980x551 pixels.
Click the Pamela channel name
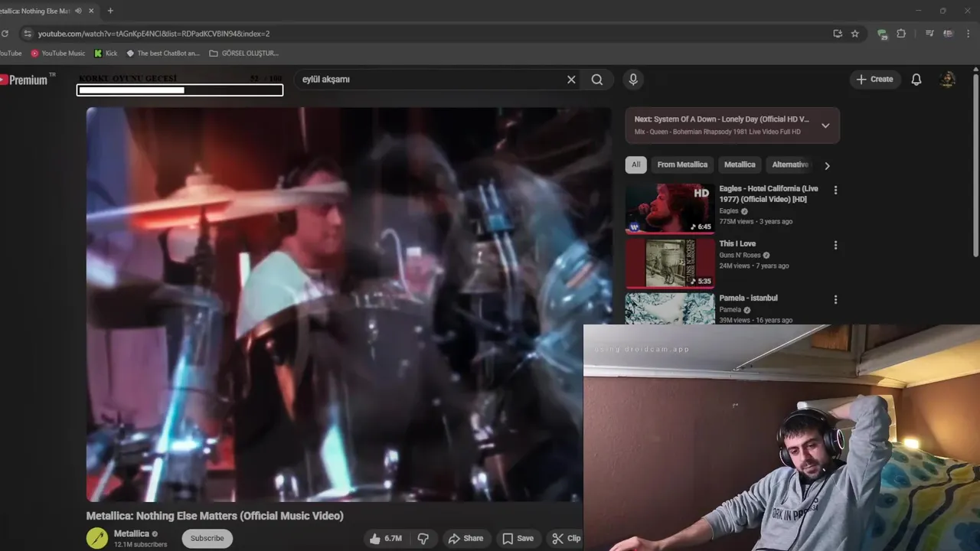point(730,310)
